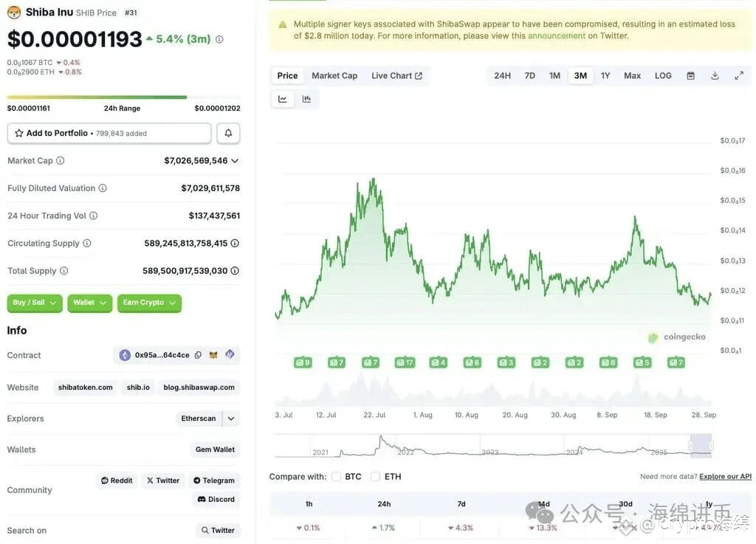Select the 1Y time range tab
The height and width of the screenshot is (544, 756).
click(x=605, y=75)
